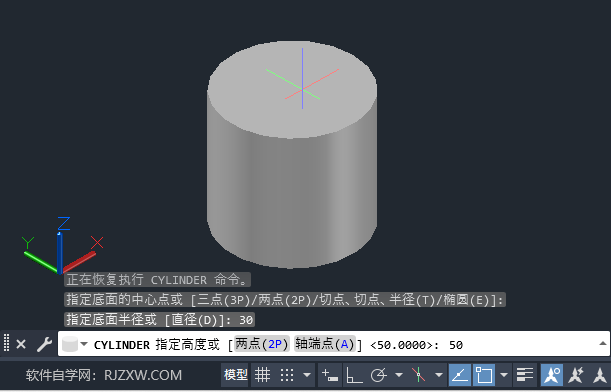Screen dimensions: 611x392
Task: Click the cylinder command icon
Action: 70,344
